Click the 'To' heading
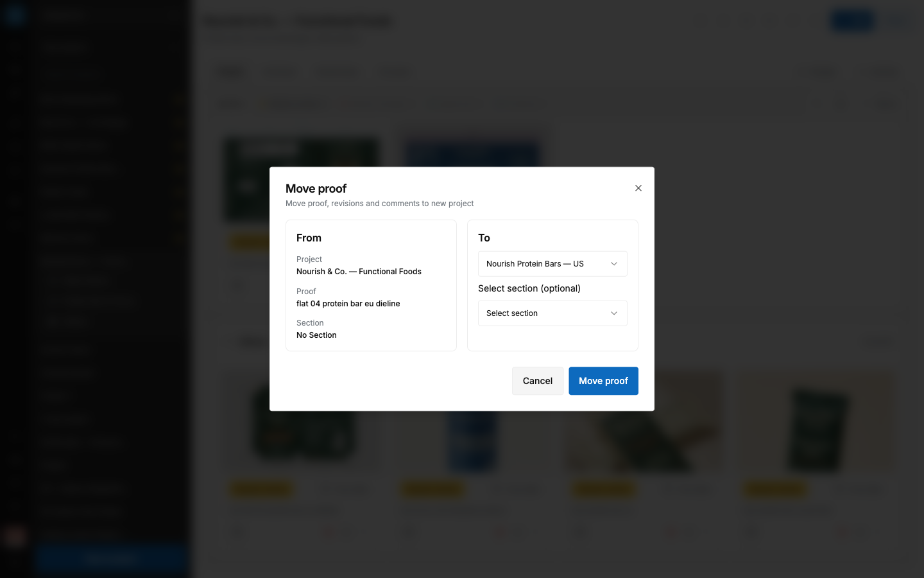Screen dimensions: 924x578 [x=484, y=238]
